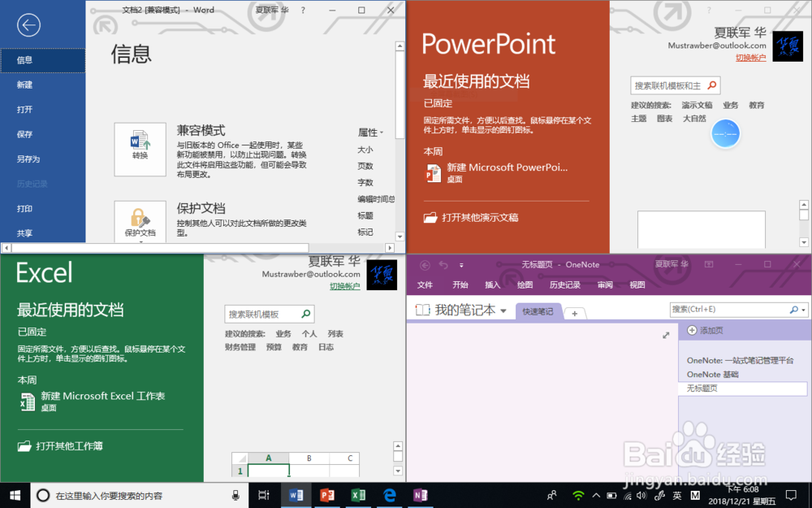This screenshot has width=812, height=508.
Task: Click the PowerPoint search magnifier icon
Action: pos(712,85)
